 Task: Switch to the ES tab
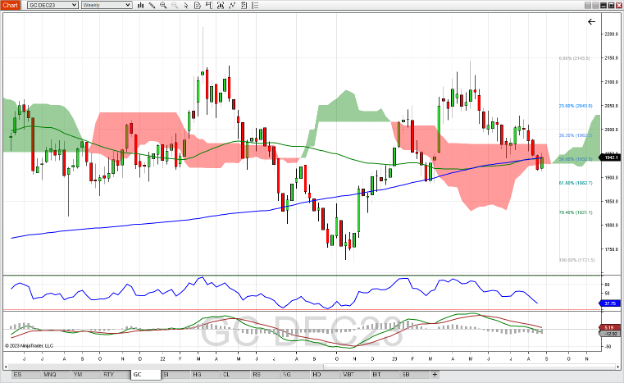[x=25, y=374]
